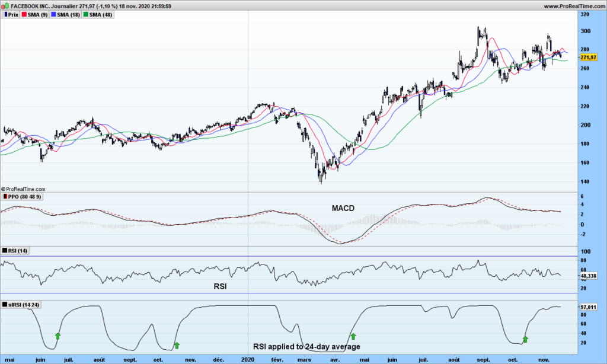Open the www.ProRealTime.com link at top right

point(574,6)
